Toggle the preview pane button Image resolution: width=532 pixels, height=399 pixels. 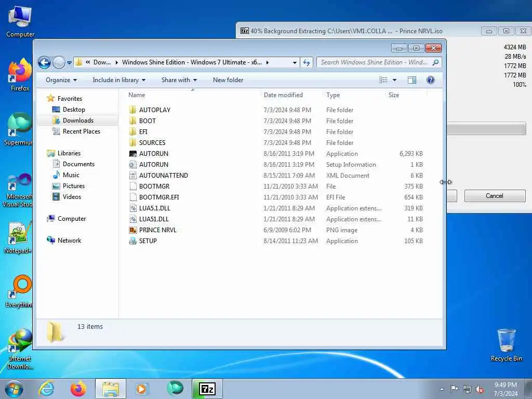tap(412, 80)
